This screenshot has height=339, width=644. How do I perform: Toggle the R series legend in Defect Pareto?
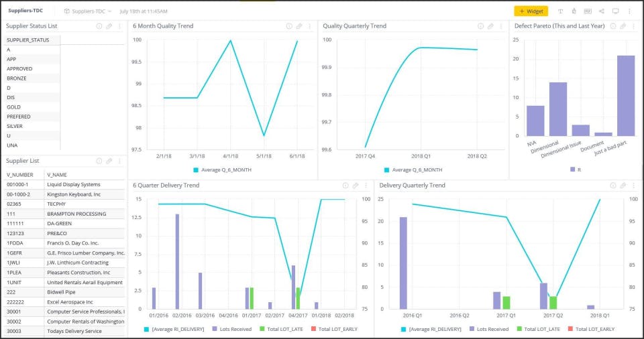pos(576,169)
